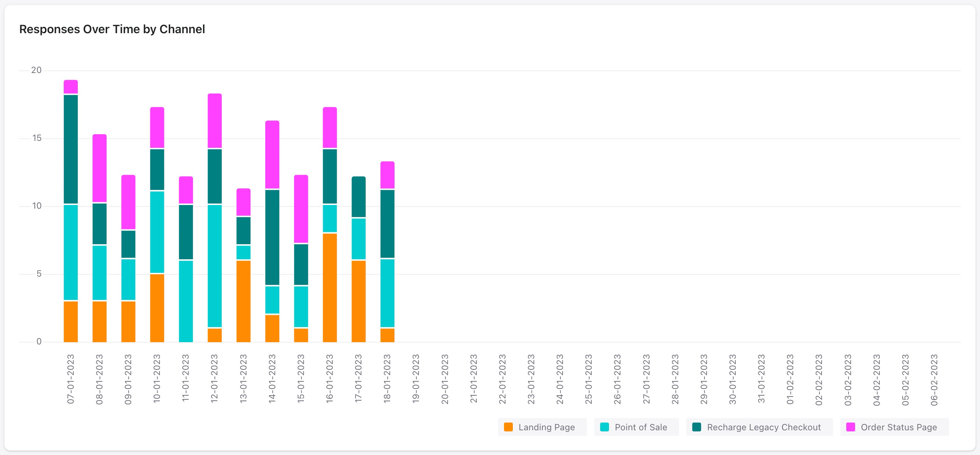Click the Responses Over Time by Channel title
This screenshot has width=980, height=455.
[x=112, y=29]
